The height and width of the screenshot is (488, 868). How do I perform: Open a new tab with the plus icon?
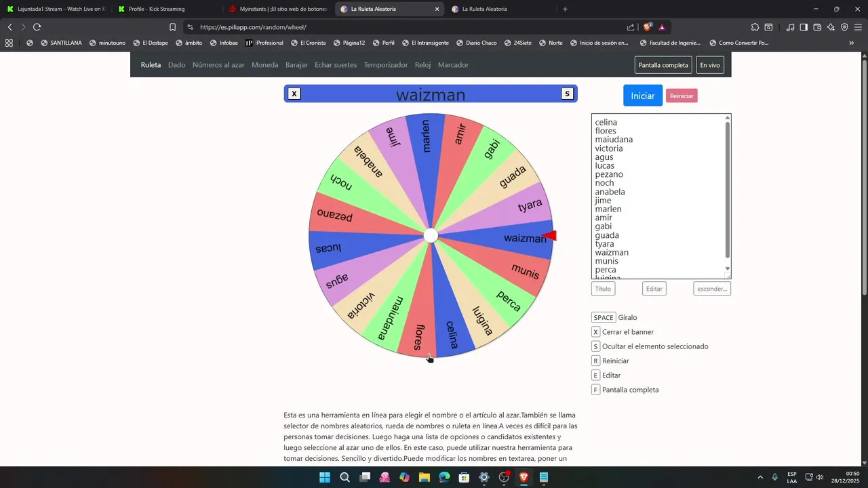(565, 9)
